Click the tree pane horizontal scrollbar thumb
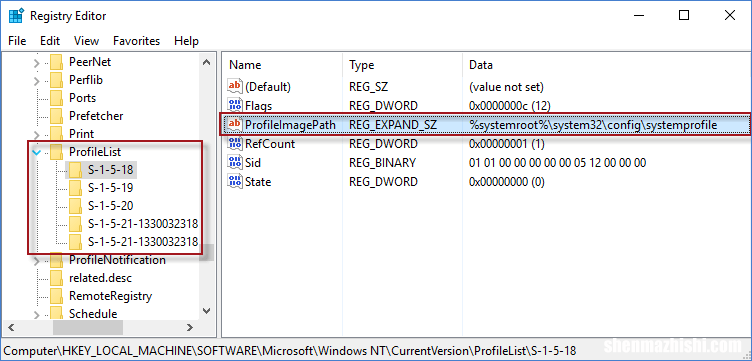This screenshot has width=752, height=361. tap(88, 327)
